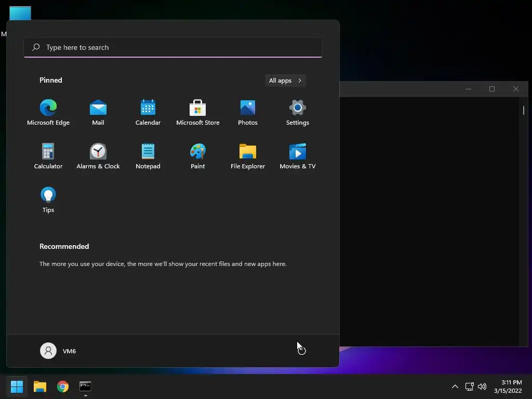Open the volume tray icon
Image resolution: width=532 pixels, height=399 pixels.
[x=482, y=387]
